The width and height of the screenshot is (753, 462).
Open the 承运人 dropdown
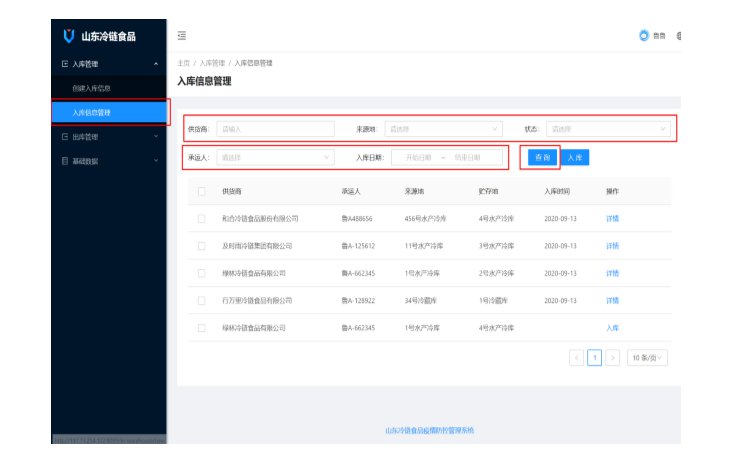click(x=275, y=157)
